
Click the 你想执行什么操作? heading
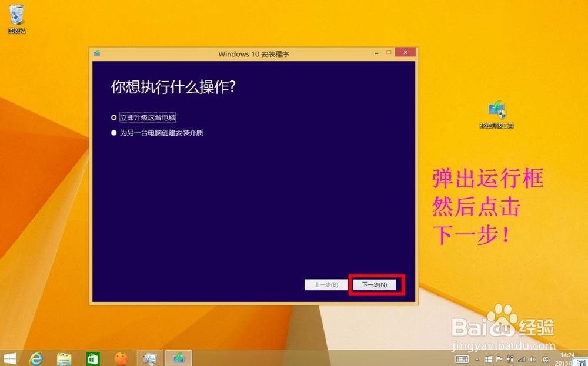click(173, 87)
